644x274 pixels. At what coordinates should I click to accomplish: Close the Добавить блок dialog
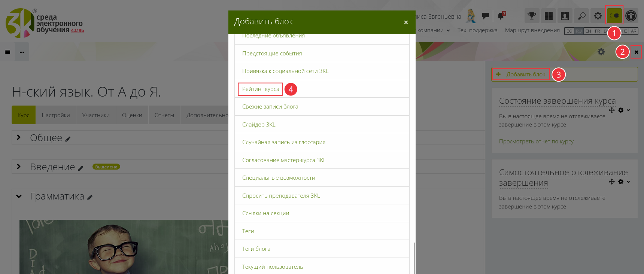[x=406, y=22]
